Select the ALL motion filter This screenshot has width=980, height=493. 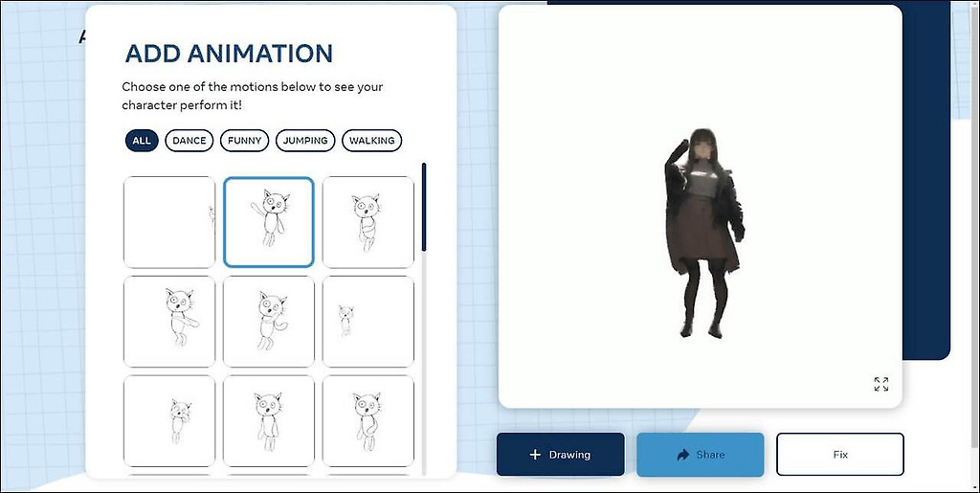tap(142, 141)
